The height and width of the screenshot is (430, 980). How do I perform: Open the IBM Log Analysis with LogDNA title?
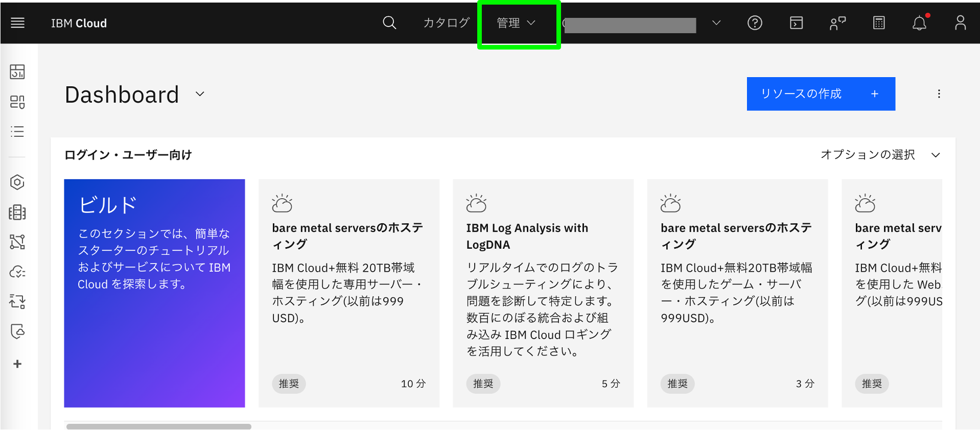(x=527, y=236)
